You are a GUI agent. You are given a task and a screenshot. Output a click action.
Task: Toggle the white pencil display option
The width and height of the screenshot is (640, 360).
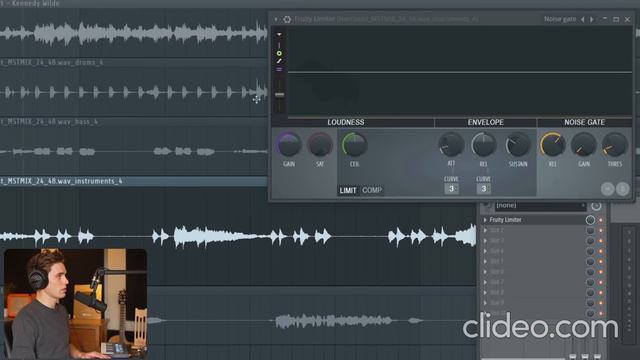279,61
